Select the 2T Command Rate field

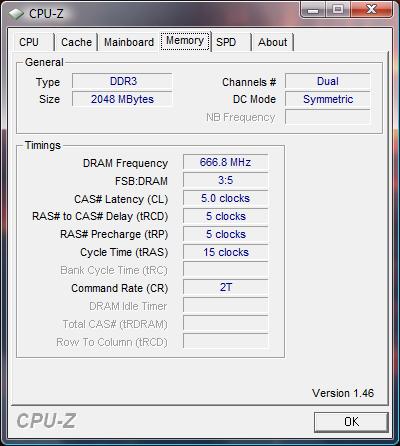[226, 287]
